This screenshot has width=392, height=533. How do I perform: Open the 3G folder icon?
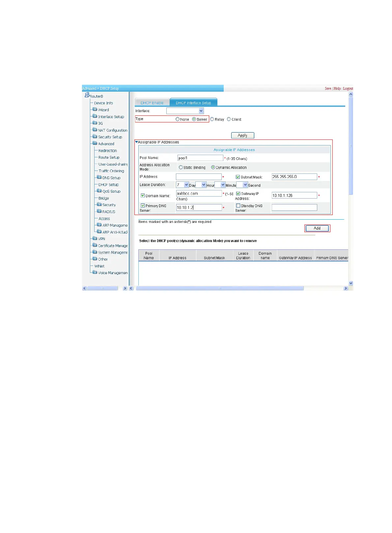tap(95, 123)
